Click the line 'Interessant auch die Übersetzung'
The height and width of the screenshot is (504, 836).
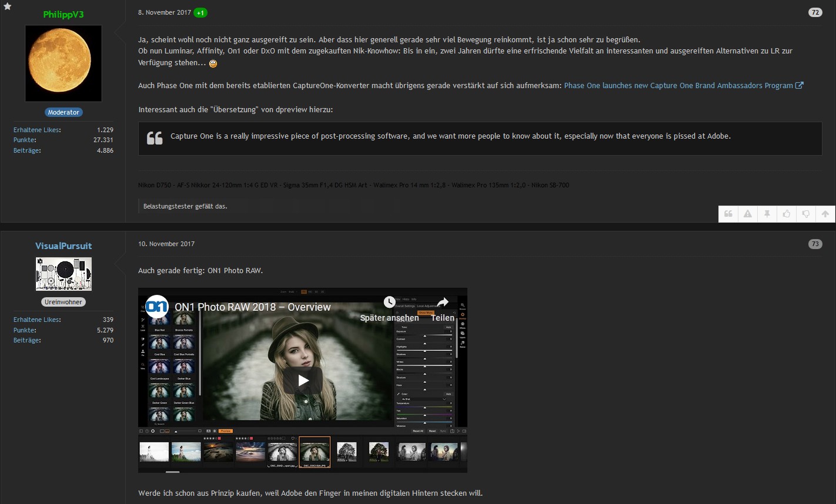pos(236,110)
